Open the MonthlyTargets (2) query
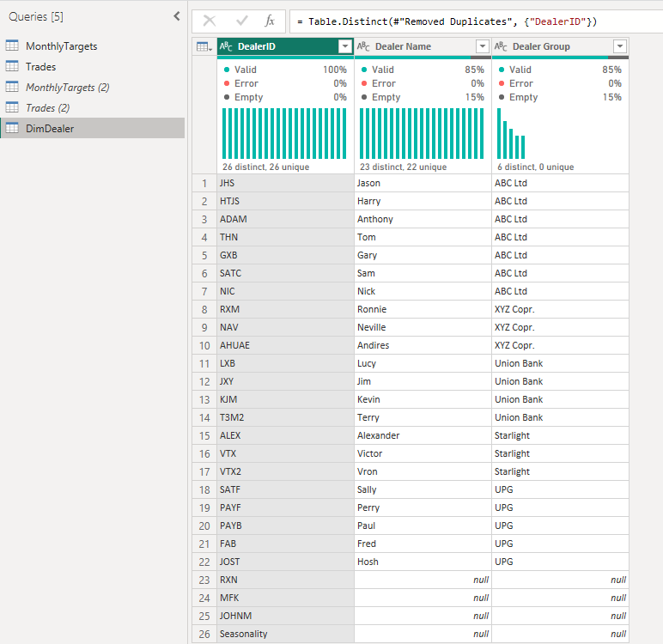Image resolution: width=663 pixels, height=644 pixels. tap(92, 88)
